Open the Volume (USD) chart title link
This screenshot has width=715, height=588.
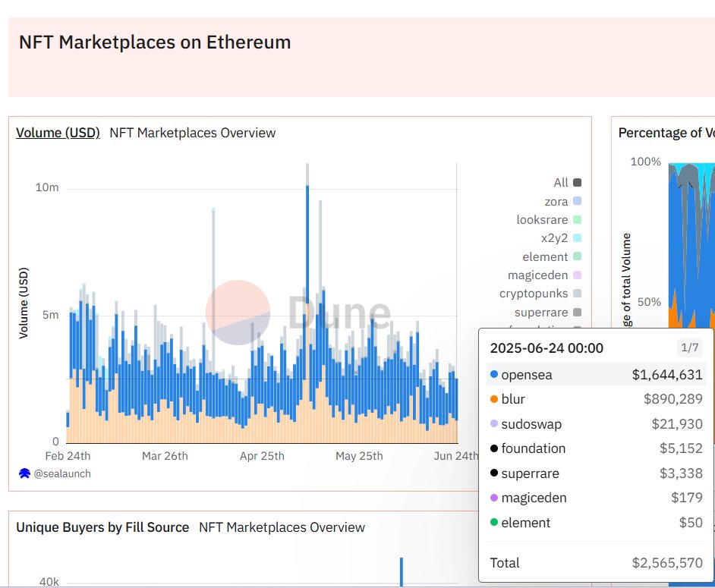[x=58, y=133]
